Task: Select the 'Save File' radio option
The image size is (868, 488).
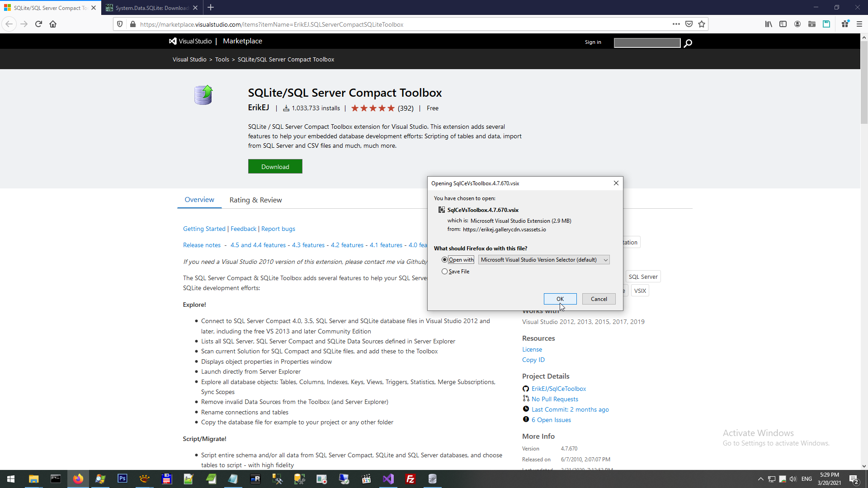Action: 444,272
